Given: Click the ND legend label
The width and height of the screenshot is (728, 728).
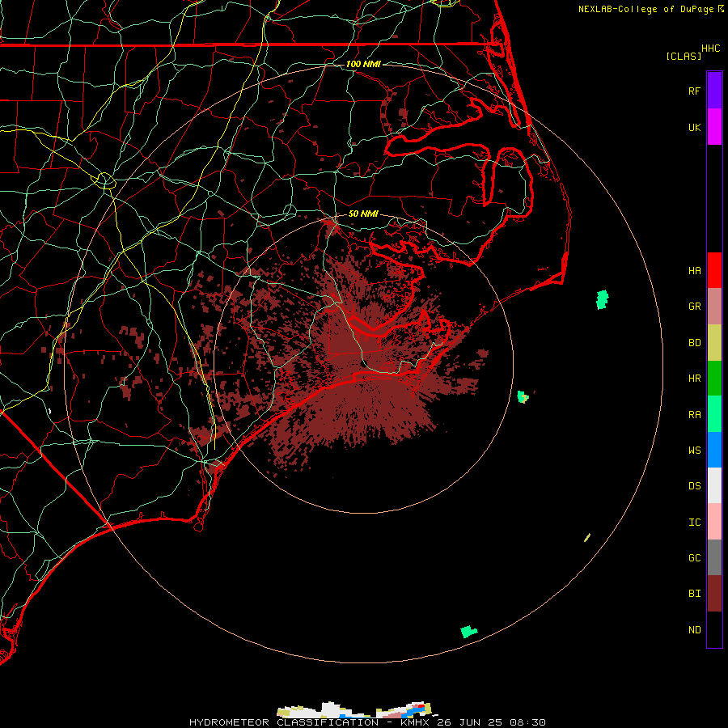Looking at the screenshot, I should point(694,629).
